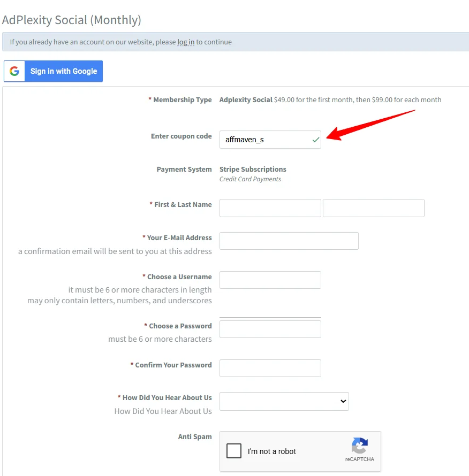Click the Last Name input box
This screenshot has height=476, width=469.
pos(373,208)
